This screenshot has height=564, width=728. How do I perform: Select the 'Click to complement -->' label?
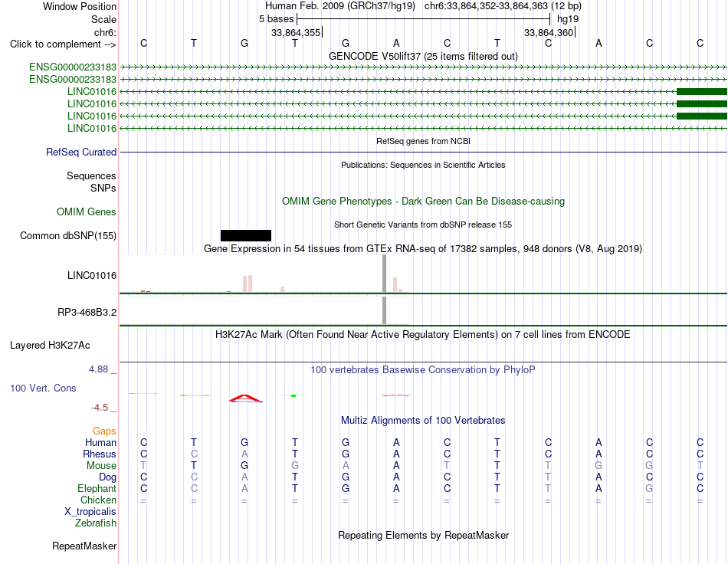(63, 44)
